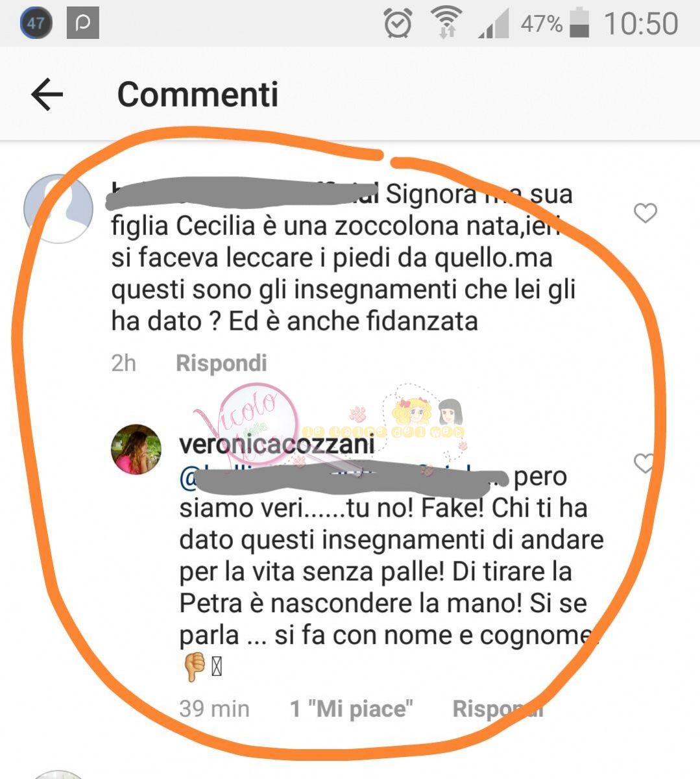The image size is (700, 779).
Task: Tap the alarm clock status icon
Action: point(398,24)
